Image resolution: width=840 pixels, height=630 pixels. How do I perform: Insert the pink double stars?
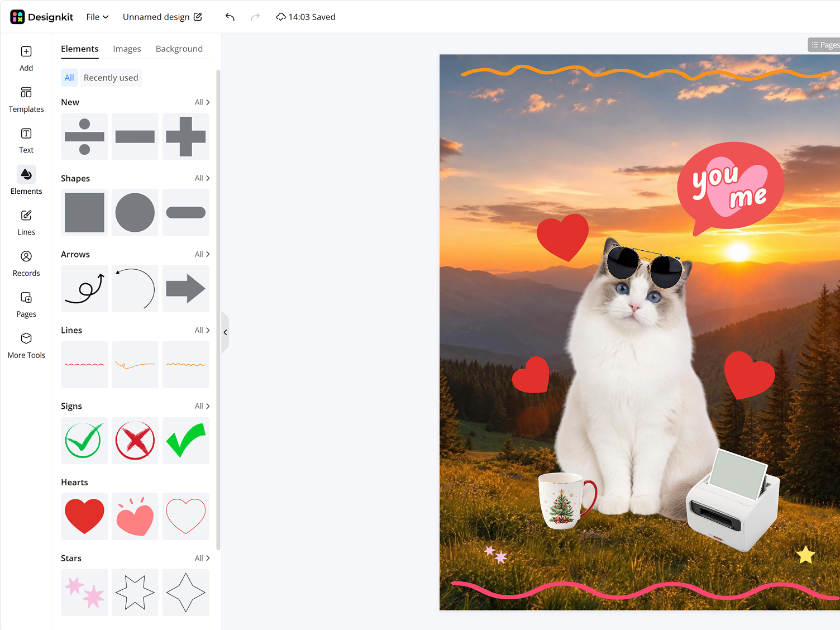[84, 593]
